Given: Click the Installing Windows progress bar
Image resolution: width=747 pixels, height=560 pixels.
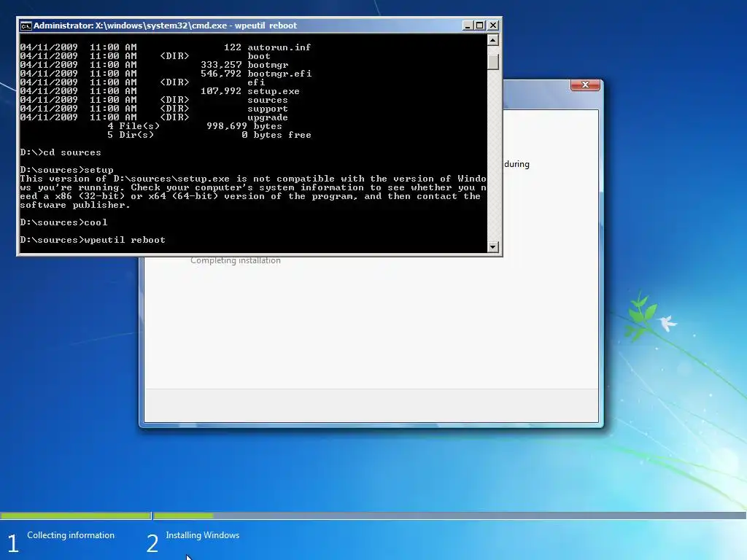Looking at the screenshot, I should [x=449, y=516].
